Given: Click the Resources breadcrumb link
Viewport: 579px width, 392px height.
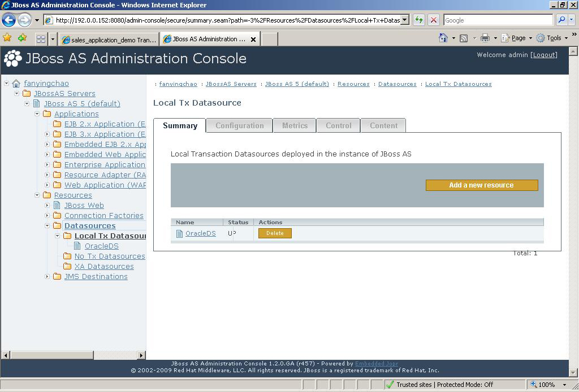Looking at the screenshot, I should coord(353,84).
